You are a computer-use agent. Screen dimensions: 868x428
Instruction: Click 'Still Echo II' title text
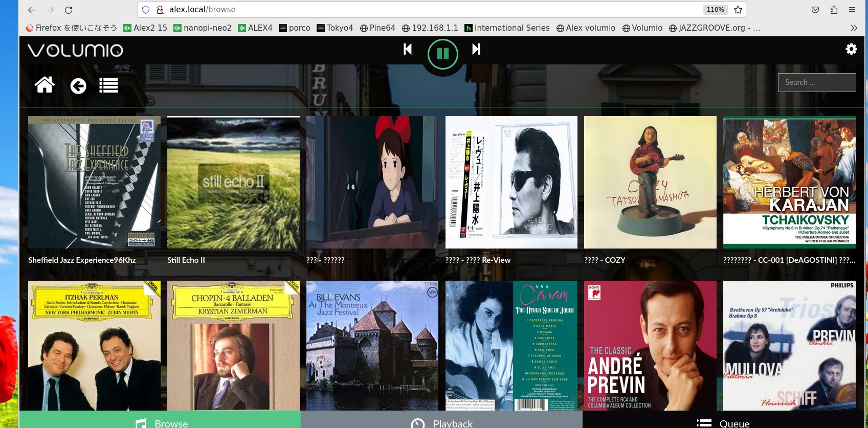click(x=186, y=260)
